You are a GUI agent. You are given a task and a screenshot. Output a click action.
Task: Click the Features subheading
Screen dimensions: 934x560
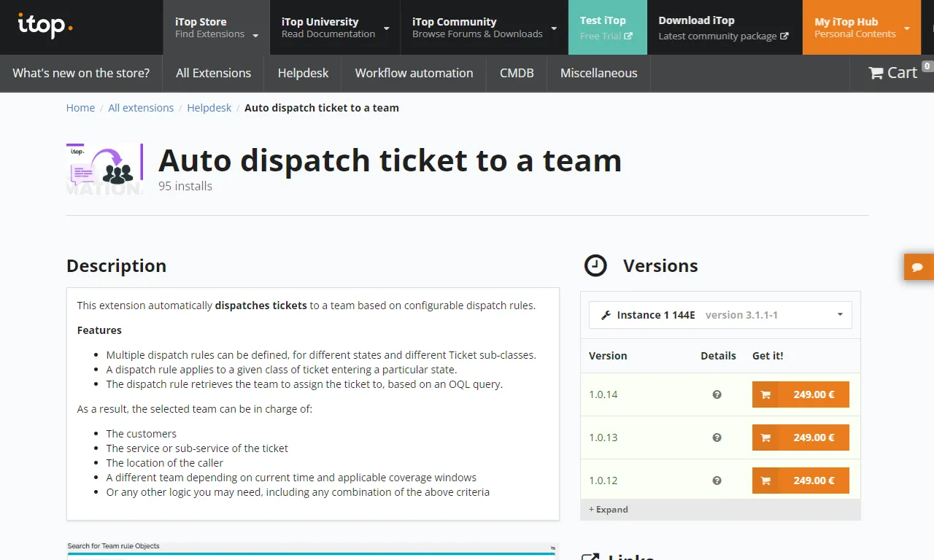coord(99,330)
